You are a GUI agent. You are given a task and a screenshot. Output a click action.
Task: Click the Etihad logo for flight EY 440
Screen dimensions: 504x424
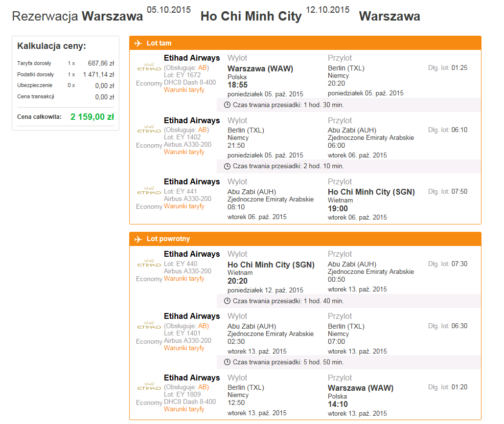(149, 263)
